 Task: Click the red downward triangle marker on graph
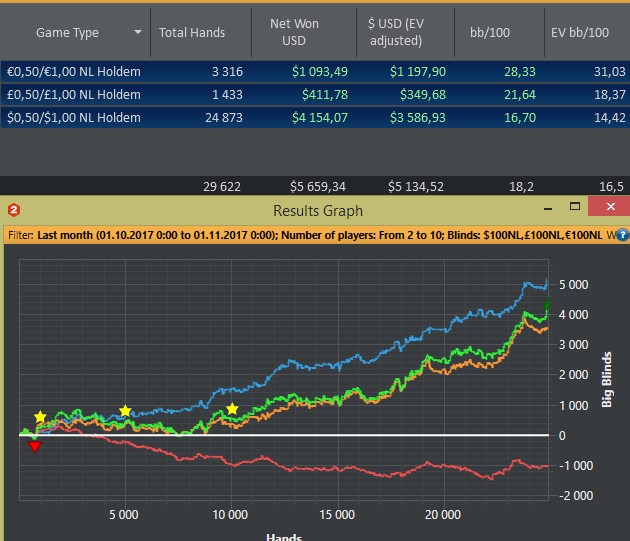point(35,446)
